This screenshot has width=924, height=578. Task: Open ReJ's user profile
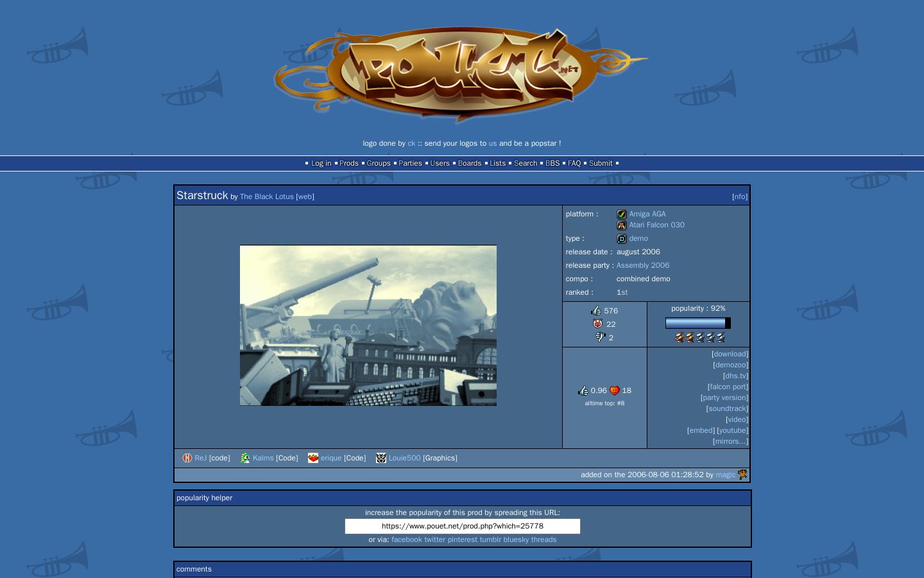[x=201, y=458]
